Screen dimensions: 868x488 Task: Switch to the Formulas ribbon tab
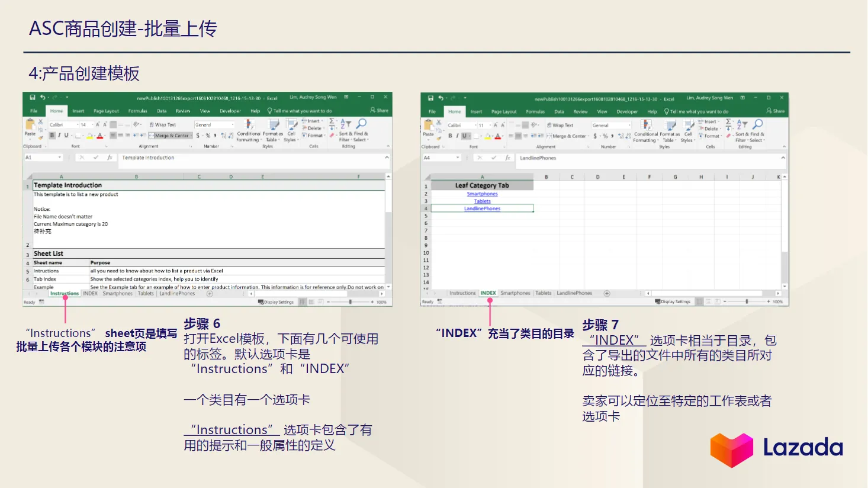(137, 111)
